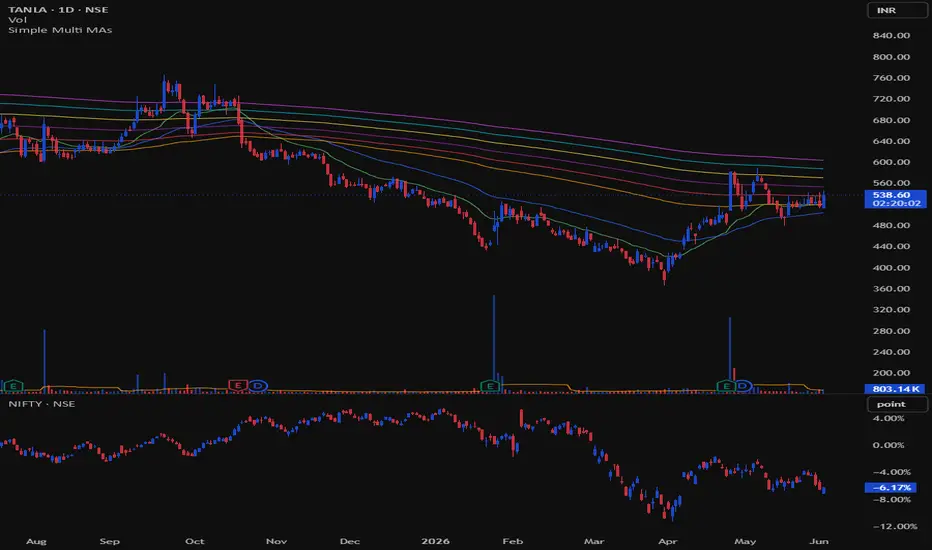The image size is (932, 550).
Task: Click the volume value label 803.14 K
Action: [x=896, y=389]
